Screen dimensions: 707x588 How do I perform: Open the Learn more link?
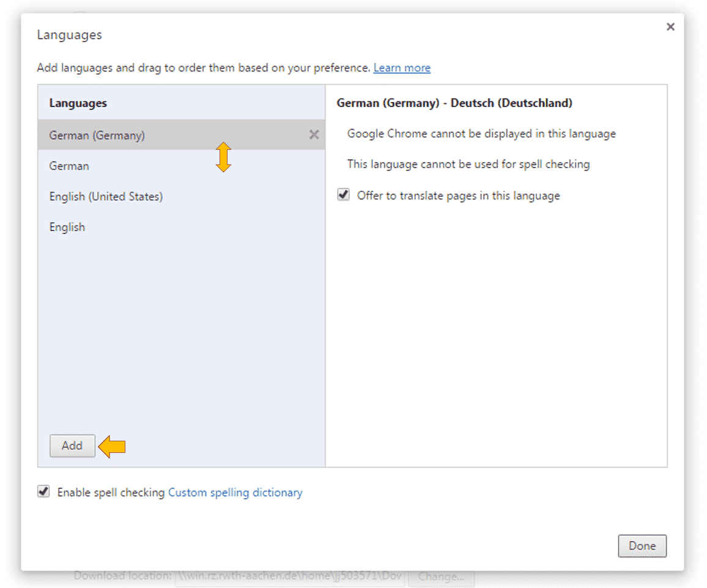point(402,68)
